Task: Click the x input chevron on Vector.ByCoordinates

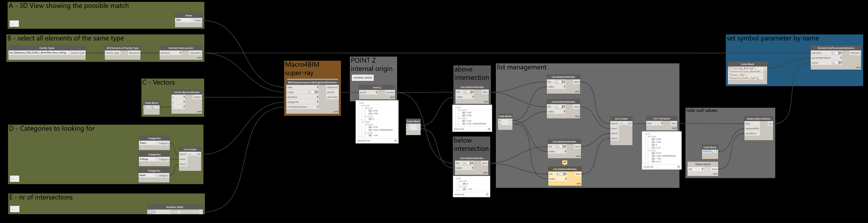Action: 184,97
